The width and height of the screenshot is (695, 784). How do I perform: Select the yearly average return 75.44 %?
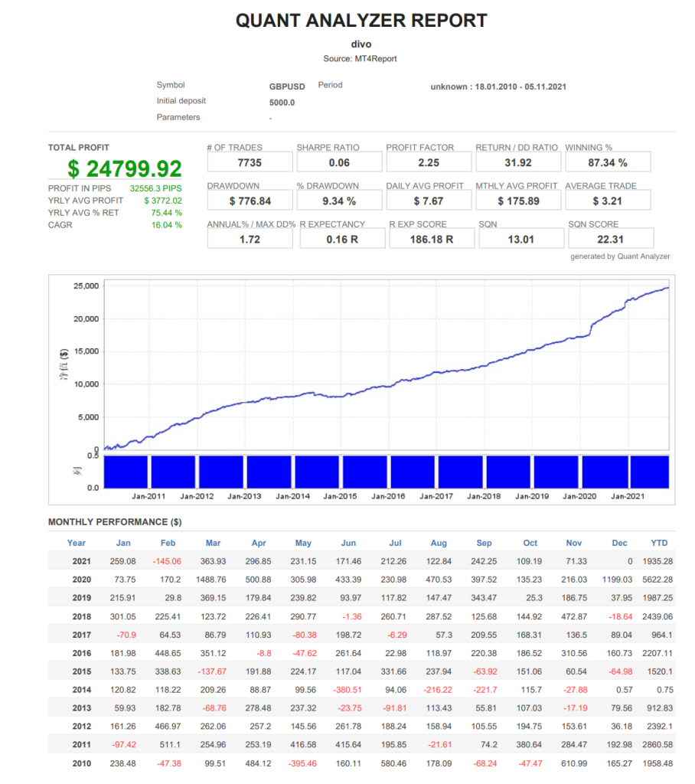click(x=167, y=213)
